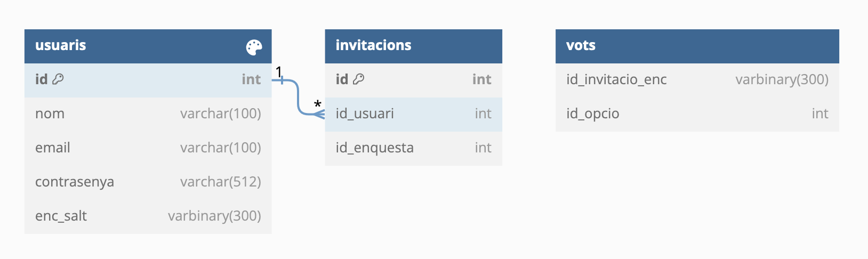Image resolution: width=868 pixels, height=259 pixels.
Task: Select the invitacions table header
Action: (414, 46)
